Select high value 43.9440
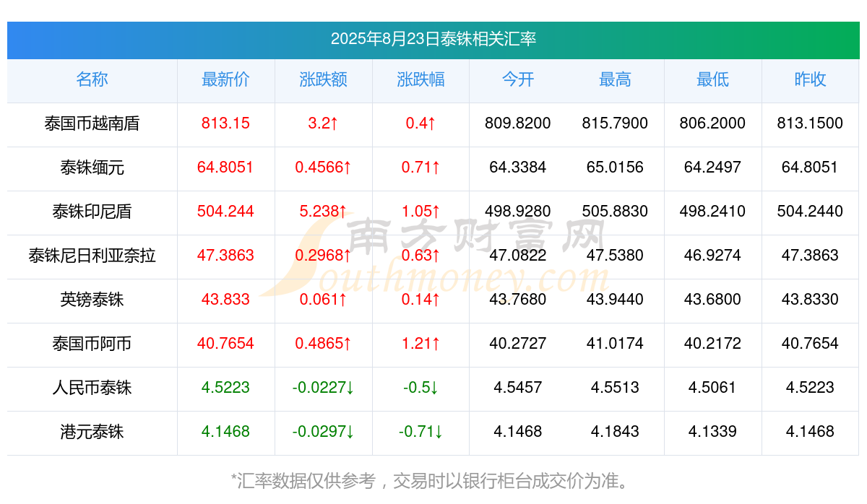The image size is (867, 504). [615, 300]
